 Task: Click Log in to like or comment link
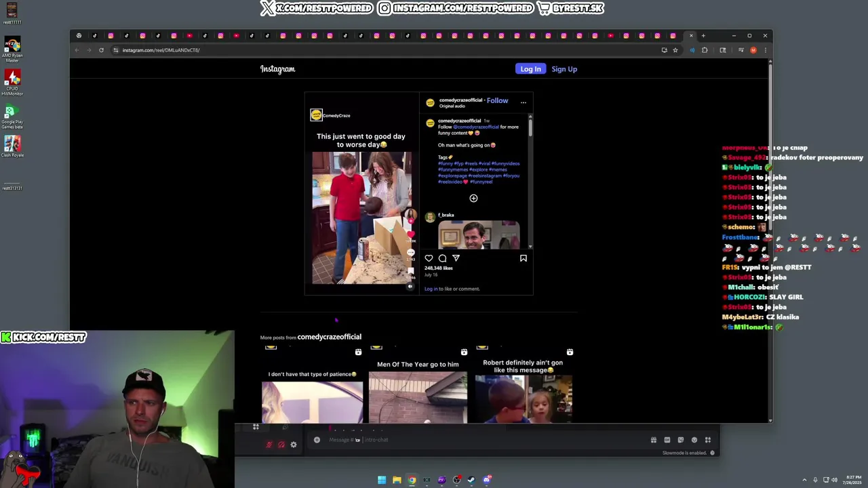point(431,289)
